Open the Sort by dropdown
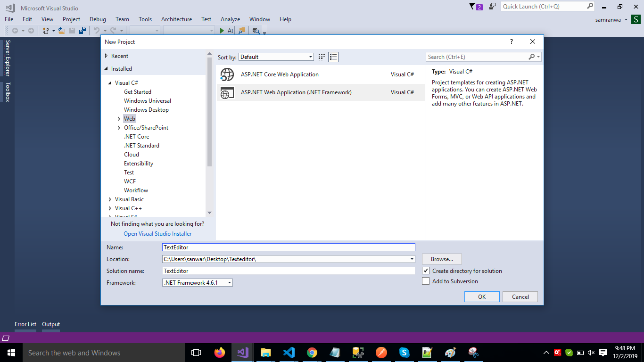Viewport: 644px width, 362px height. 276,57
